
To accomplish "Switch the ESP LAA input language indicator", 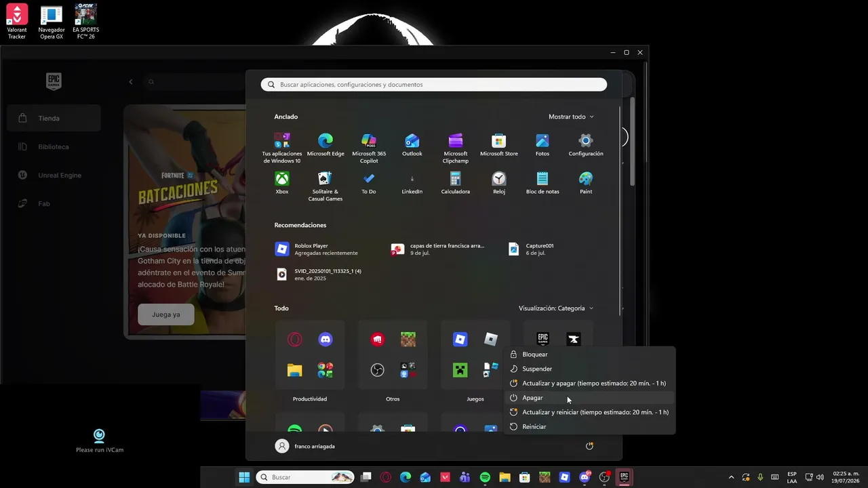I will tap(792, 477).
